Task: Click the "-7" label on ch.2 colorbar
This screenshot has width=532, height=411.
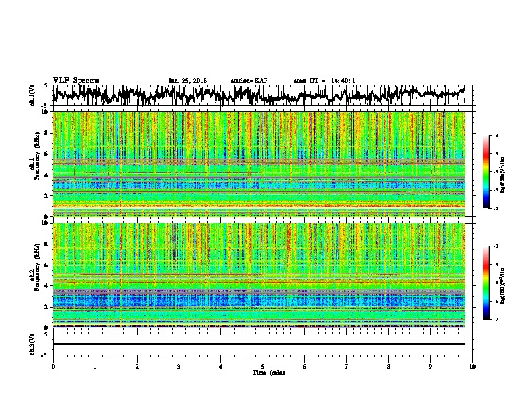Action: click(x=496, y=320)
